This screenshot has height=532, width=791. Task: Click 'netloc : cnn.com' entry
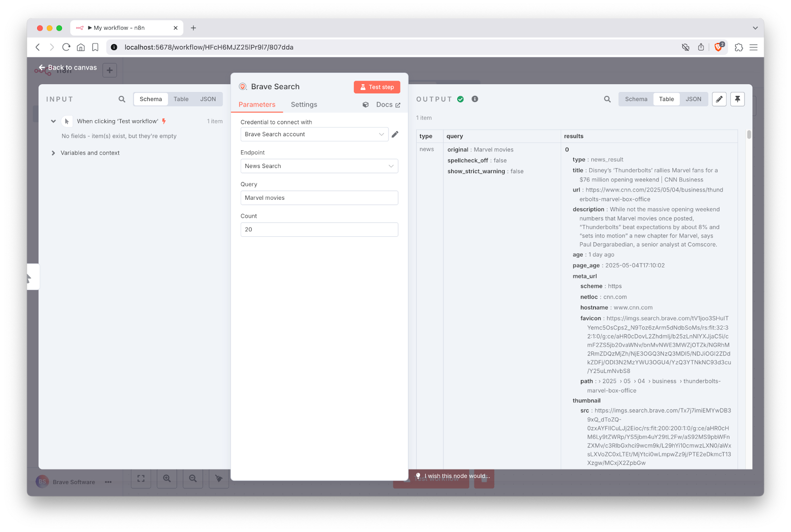point(604,297)
